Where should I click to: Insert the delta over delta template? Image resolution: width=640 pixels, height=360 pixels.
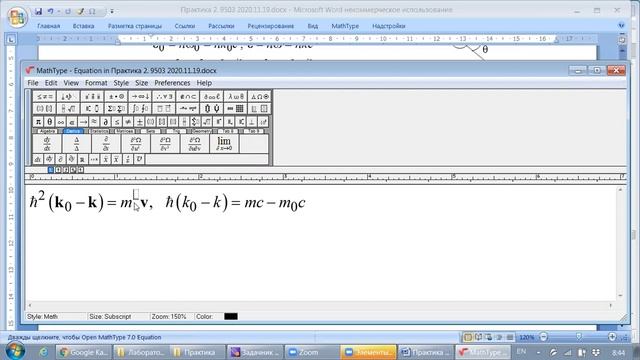click(76, 144)
